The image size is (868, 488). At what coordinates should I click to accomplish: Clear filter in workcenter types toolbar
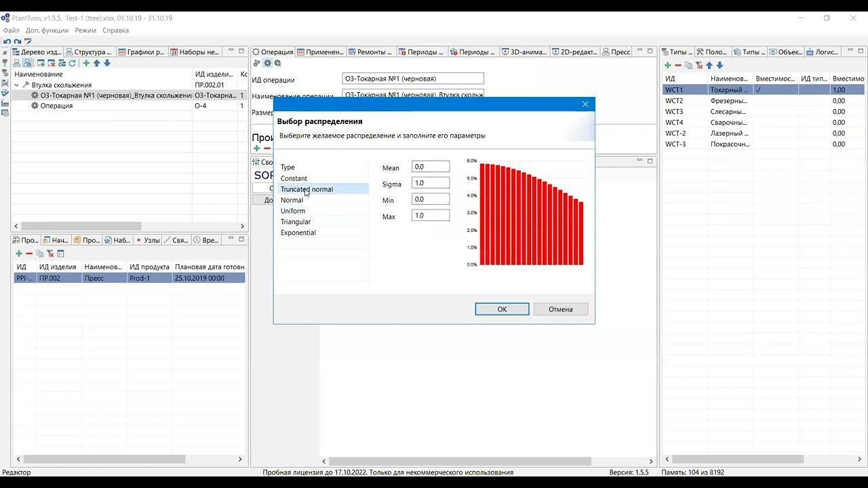pos(698,65)
